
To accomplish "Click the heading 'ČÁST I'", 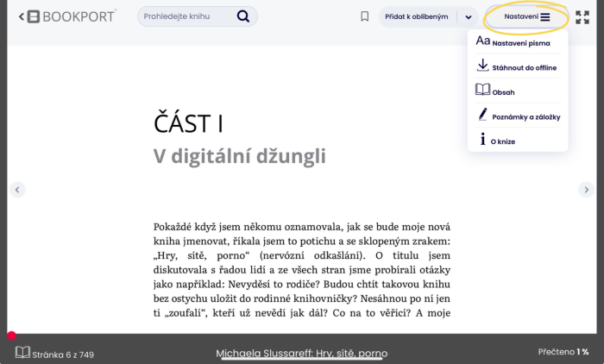I will [188, 123].
